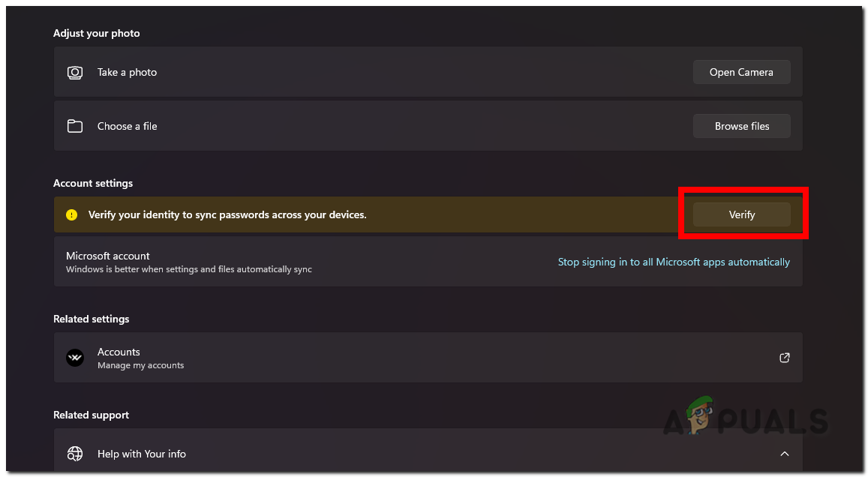Select the folder icon next to Choose a file
The image size is (868, 477).
pyautogui.click(x=75, y=126)
